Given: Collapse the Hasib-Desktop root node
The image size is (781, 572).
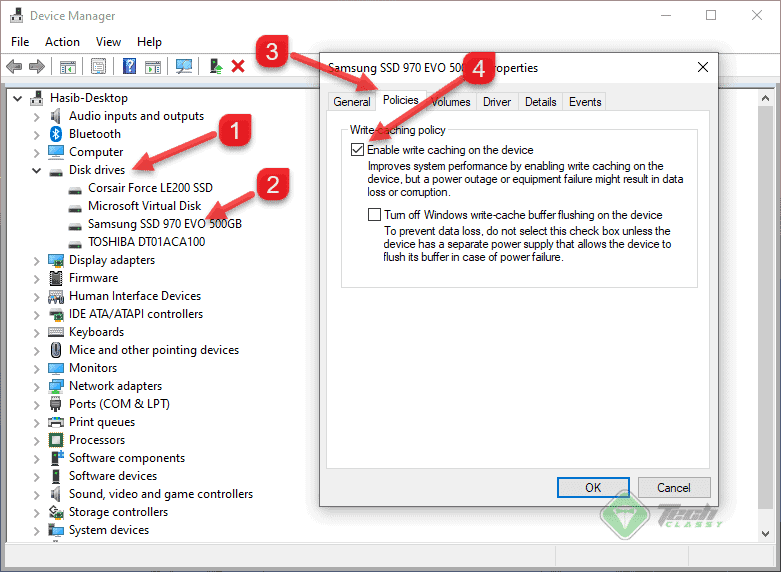Looking at the screenshot, I should click(x=17, y=99).
